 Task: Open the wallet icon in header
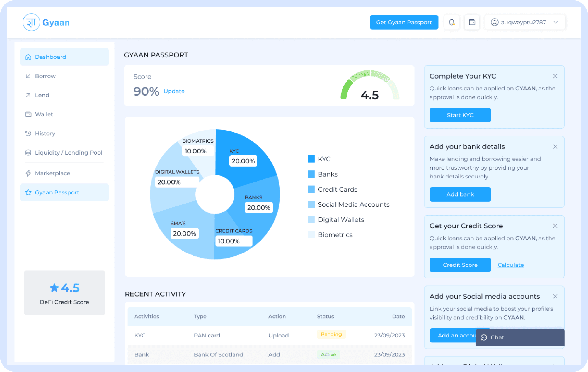pos(472,22)
